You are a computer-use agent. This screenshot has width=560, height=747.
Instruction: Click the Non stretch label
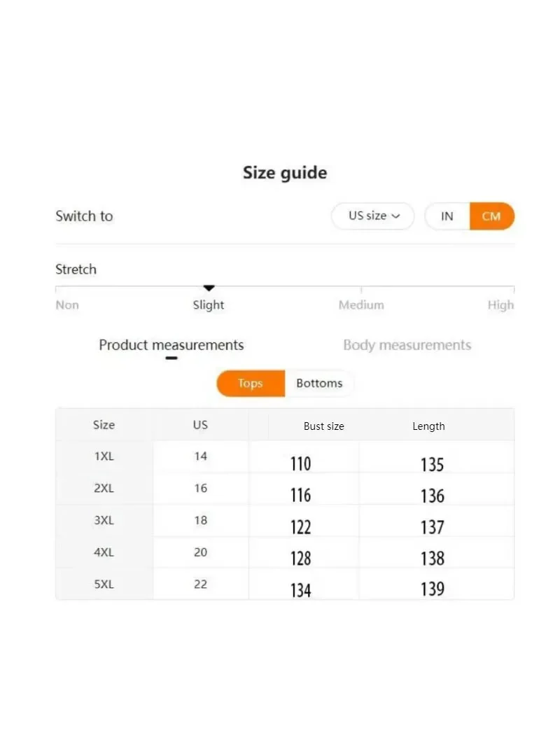(67, 305)
